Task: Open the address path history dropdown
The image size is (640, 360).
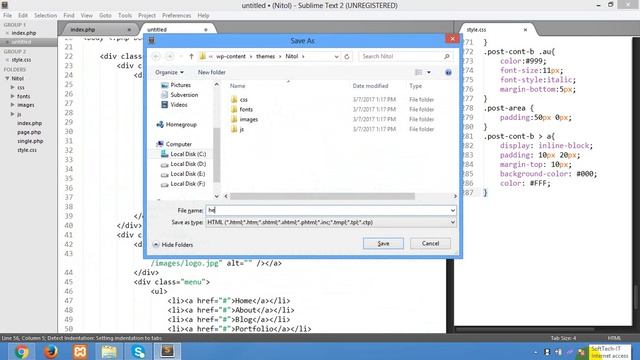Action: pyautogui.click(x=336, y=56)
